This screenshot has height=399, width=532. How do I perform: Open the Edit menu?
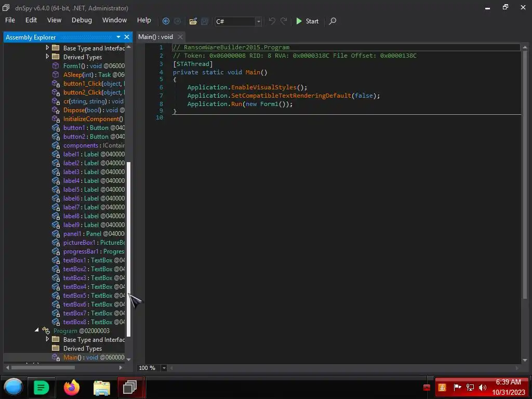pyautogui.click(x=31, y=20)
